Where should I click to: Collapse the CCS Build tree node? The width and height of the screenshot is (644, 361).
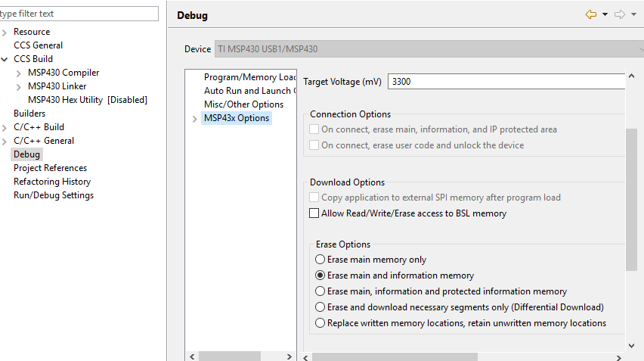click(5, 59)
